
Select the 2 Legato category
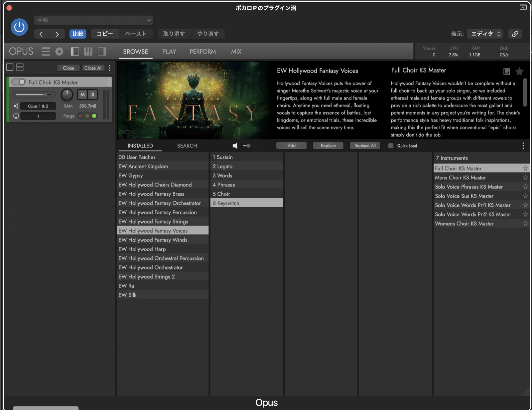(247, 166)
